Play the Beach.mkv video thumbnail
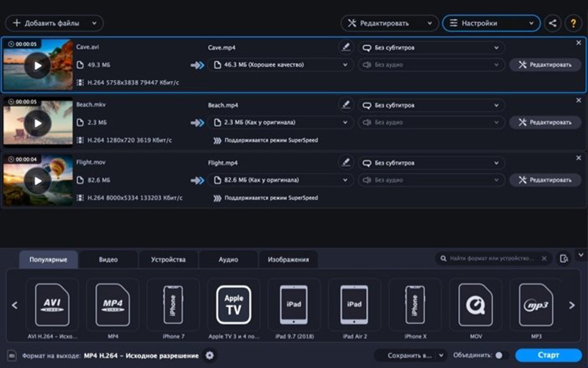588x368 pixels. coord(37,123)
